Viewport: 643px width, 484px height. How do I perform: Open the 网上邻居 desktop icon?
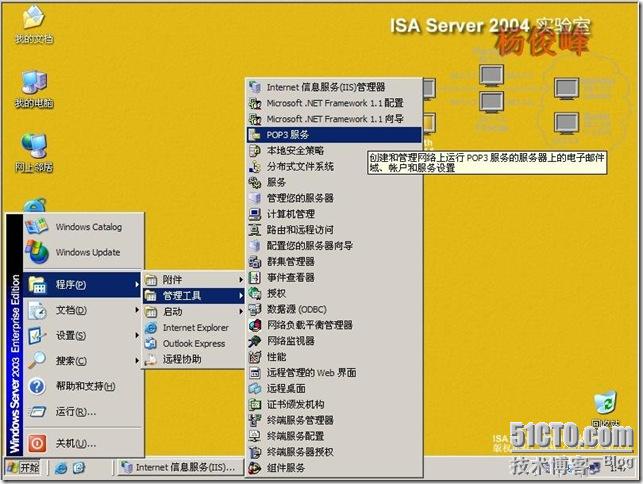click(34, 153)
